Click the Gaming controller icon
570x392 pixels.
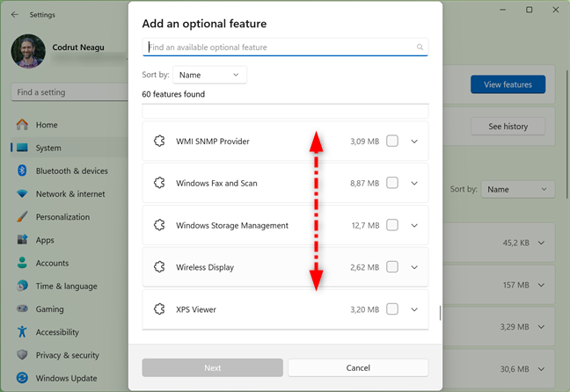click(22, 309)
